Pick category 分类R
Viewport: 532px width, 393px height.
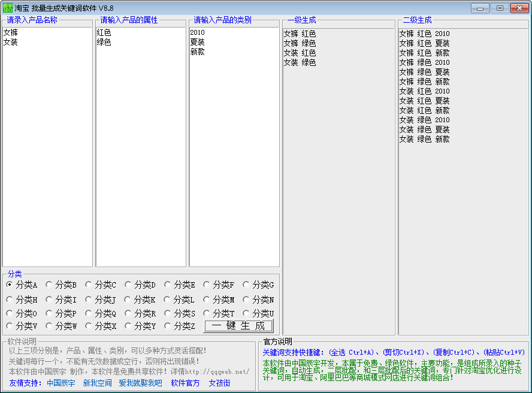coord(140,313)
